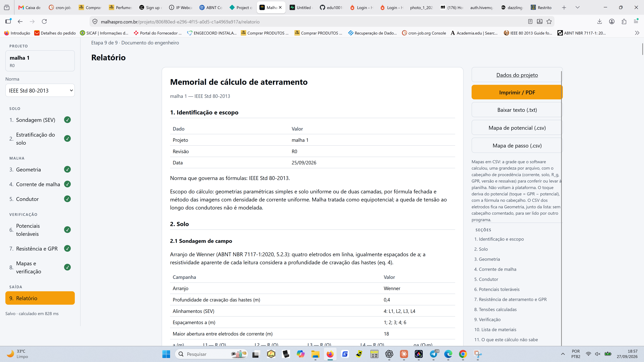Open step 3 Geometria
This screenshot has width=644, height=362.
(x=40, y=169)
